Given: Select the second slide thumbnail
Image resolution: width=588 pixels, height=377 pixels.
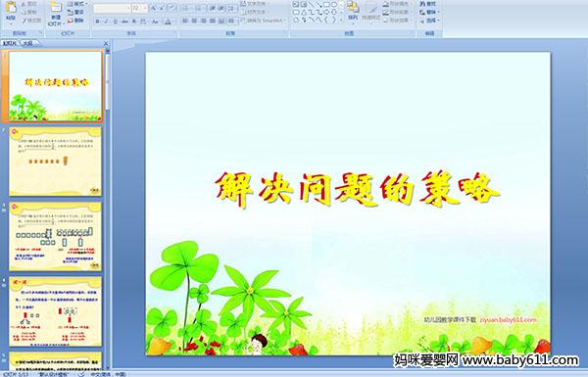Looking at the screenshot, I should [55, 162].
